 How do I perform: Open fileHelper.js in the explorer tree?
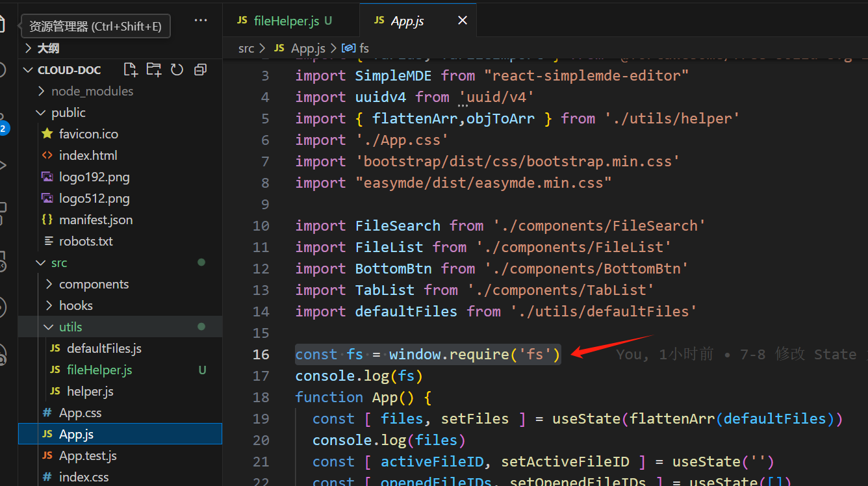120,370
